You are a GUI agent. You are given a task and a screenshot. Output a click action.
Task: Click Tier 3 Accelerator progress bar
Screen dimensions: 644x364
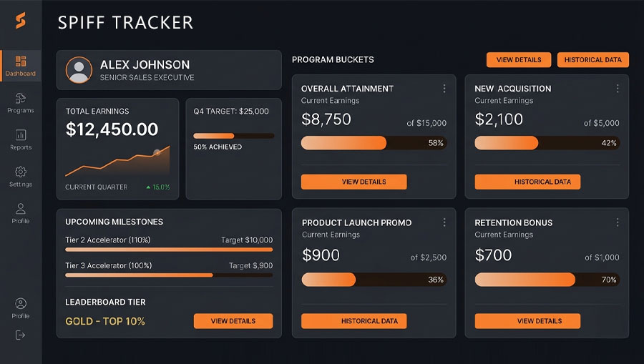click(169, 275)
